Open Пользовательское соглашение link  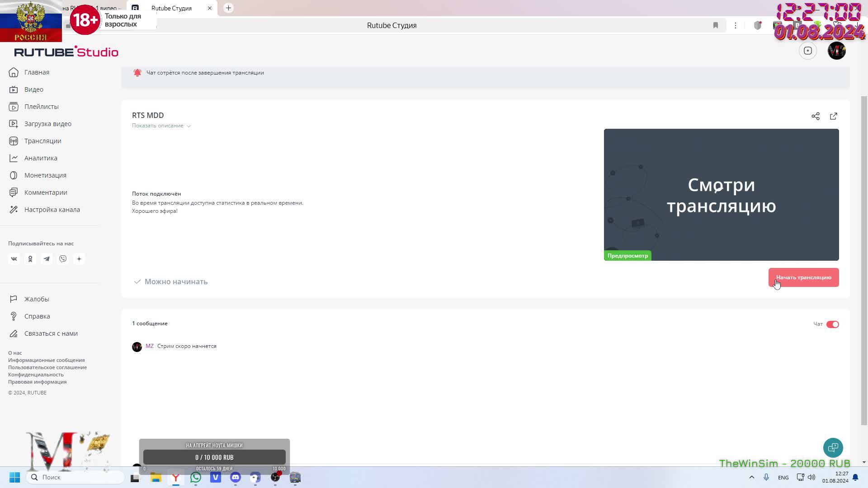coord(47,367)
